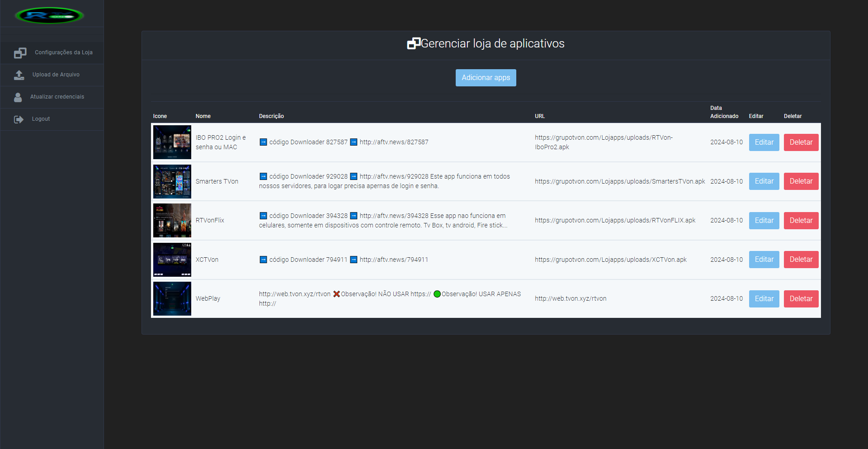Edit the RTVonFlix app entry

[764, 221]
